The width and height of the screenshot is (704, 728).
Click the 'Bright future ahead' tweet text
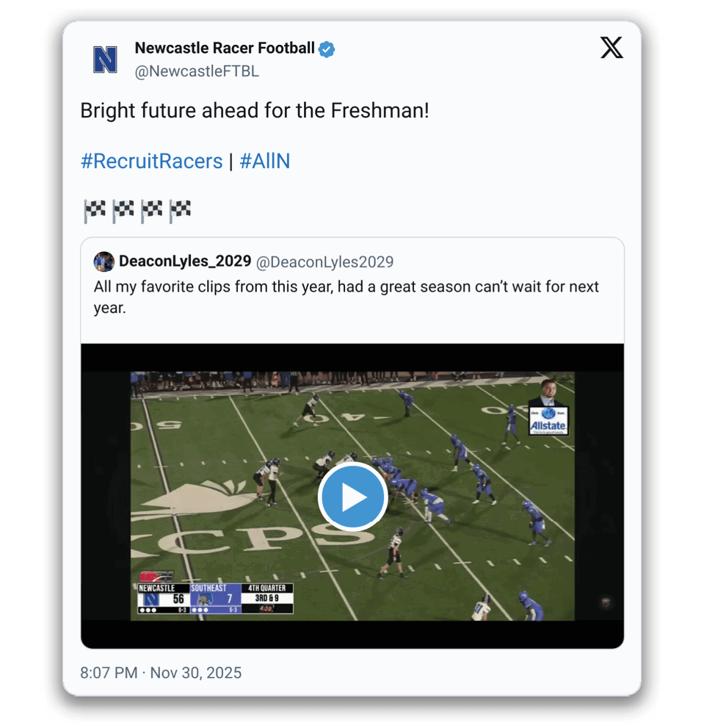tap(254, 111)
